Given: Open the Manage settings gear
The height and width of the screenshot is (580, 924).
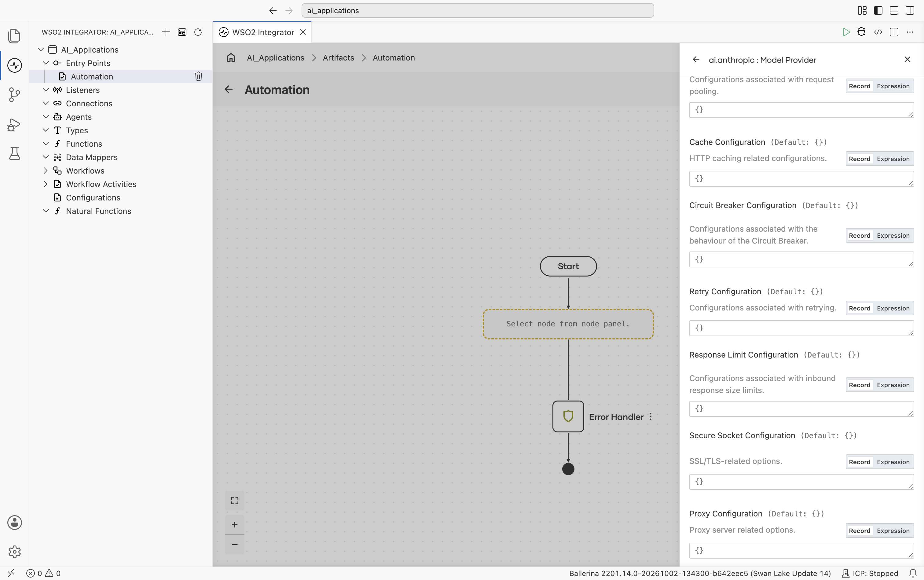Looking at the screenshot, I should tap(15, 552).
